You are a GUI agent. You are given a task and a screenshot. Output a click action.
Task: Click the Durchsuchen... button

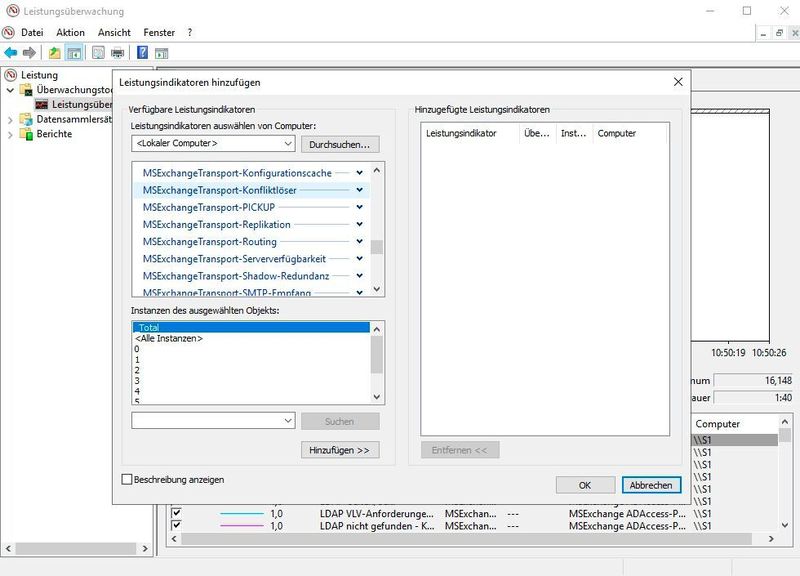coord(340,144)
